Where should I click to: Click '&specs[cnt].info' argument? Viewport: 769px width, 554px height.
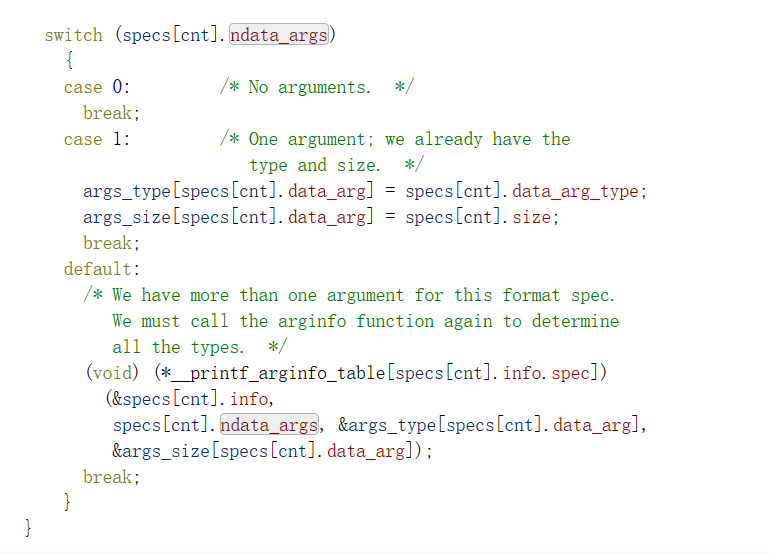click(x=190, y=399)
